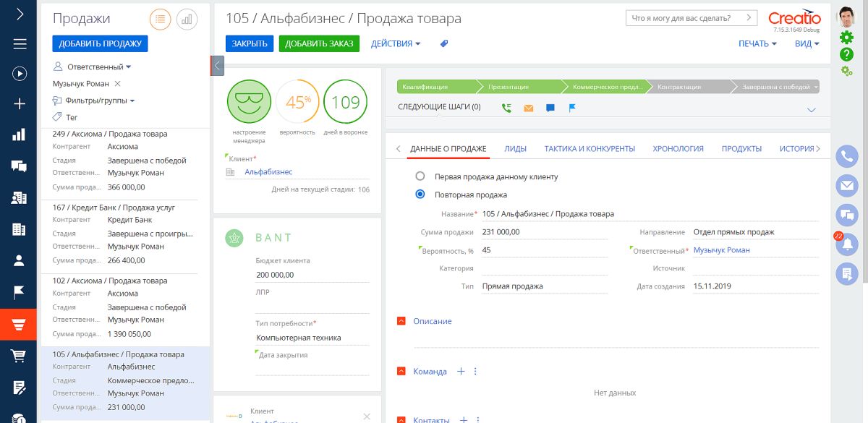Open the ХРОНОЛОГИЯ tab

pyautogui.click(x=678, y=148)
